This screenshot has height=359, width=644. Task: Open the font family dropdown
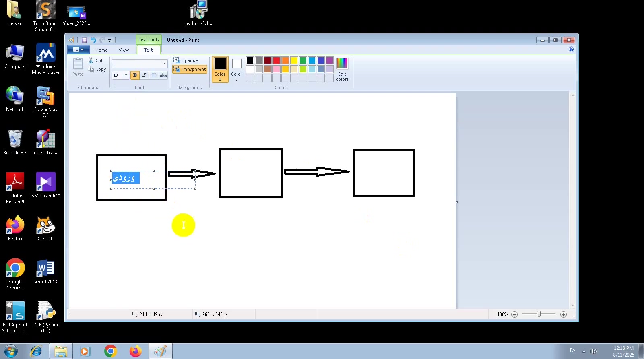[165, 64]
